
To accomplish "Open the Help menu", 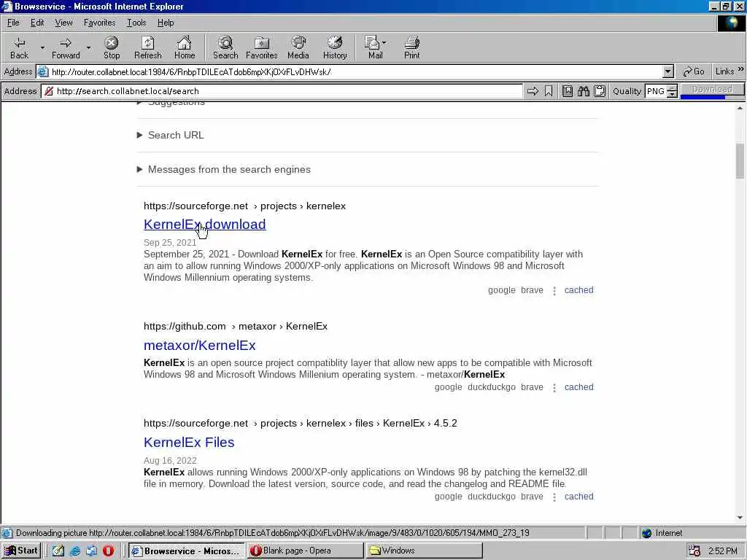I will point(166,23).
